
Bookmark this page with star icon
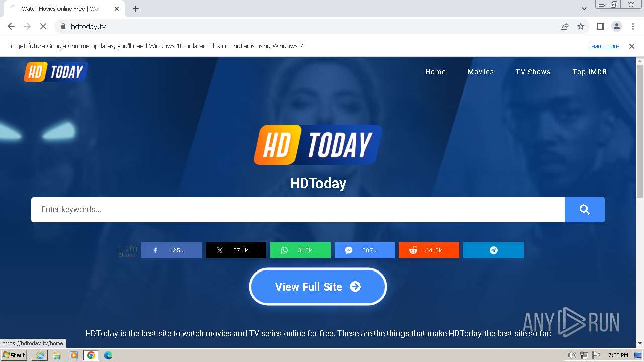click(581, 26)
